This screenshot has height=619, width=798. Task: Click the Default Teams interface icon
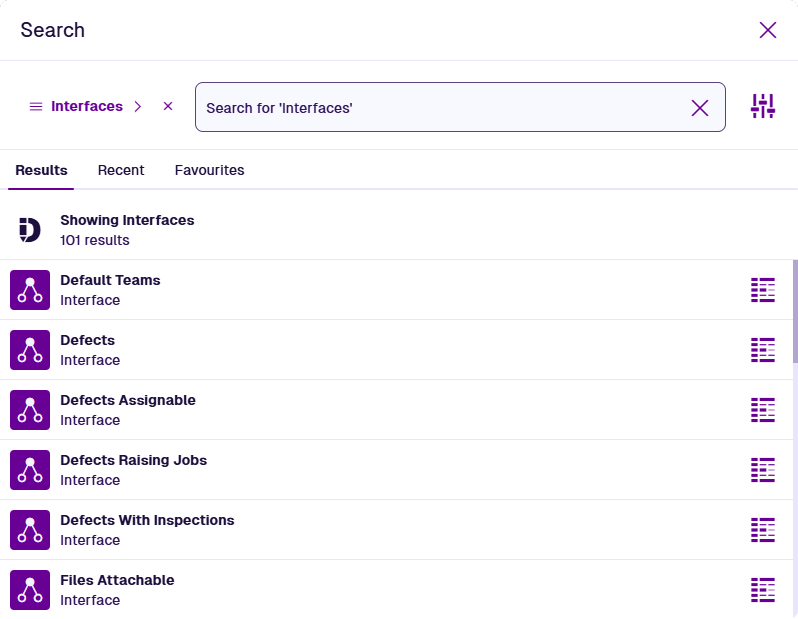point(30,290)
